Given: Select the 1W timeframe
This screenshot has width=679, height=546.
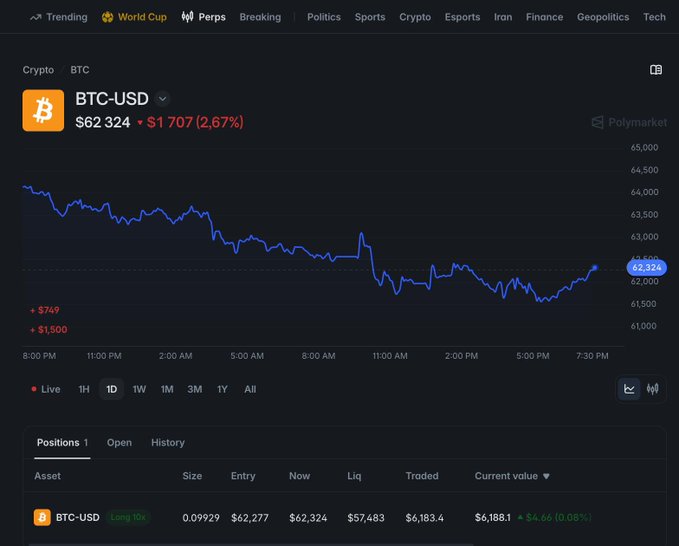Looking at the screenshot, I should (x=139, y=389).
